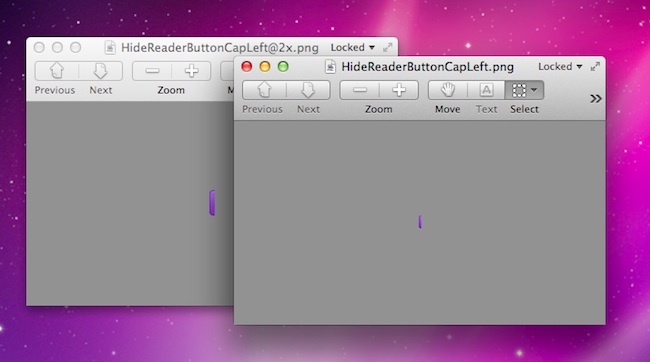The height and width of the screenshot is (362, 650).
Task: Select the Text tool
Action: [x=486, y=90]
